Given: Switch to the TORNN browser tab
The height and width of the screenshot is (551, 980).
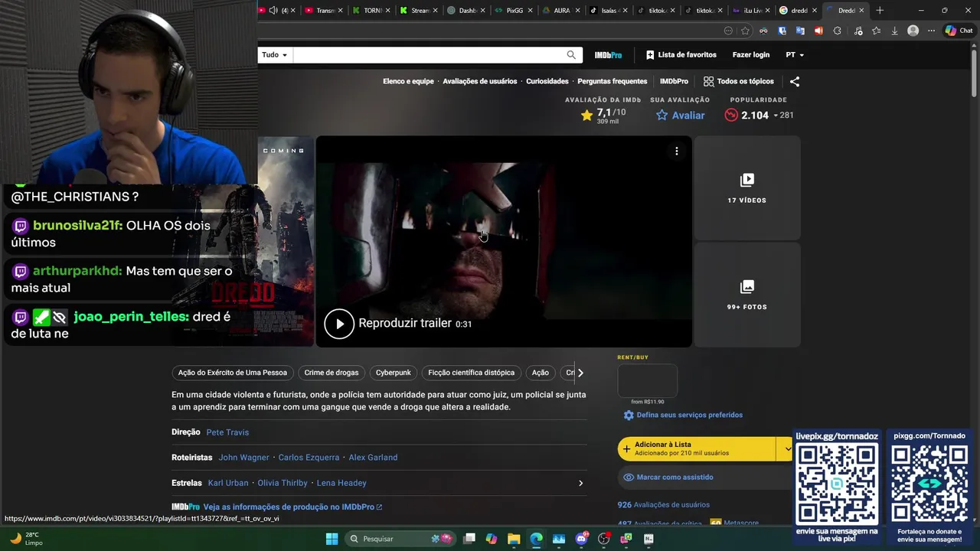Looking at the screenshot, I should pyautogui.click(x=372, y=11).
